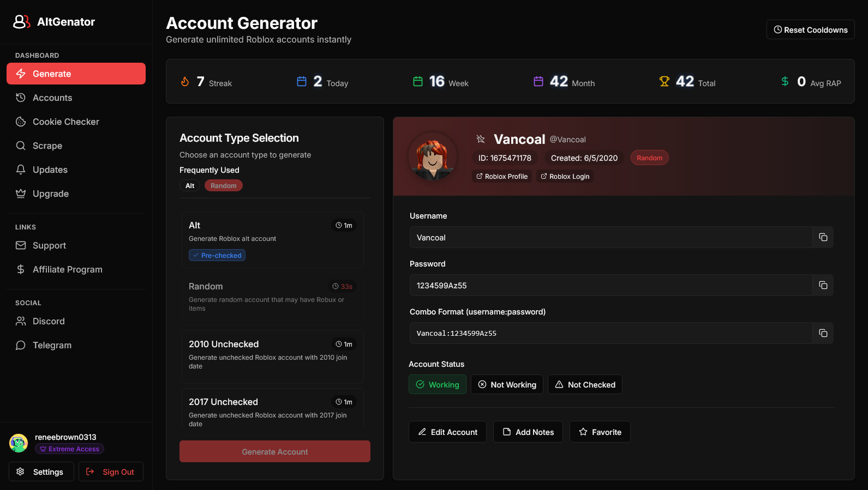Click the flame Streak icon

point(185,82)
